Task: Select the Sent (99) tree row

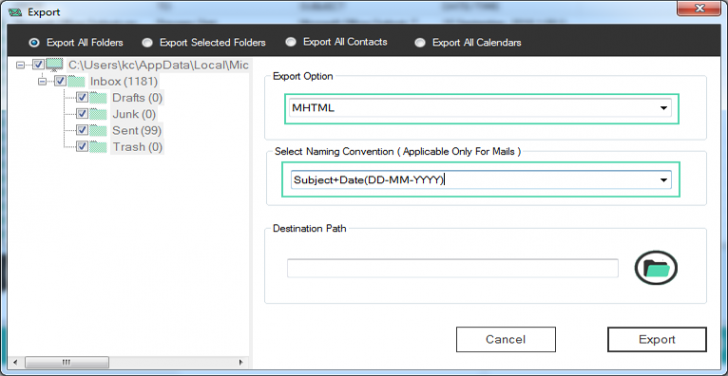Action: click(136, 130)
